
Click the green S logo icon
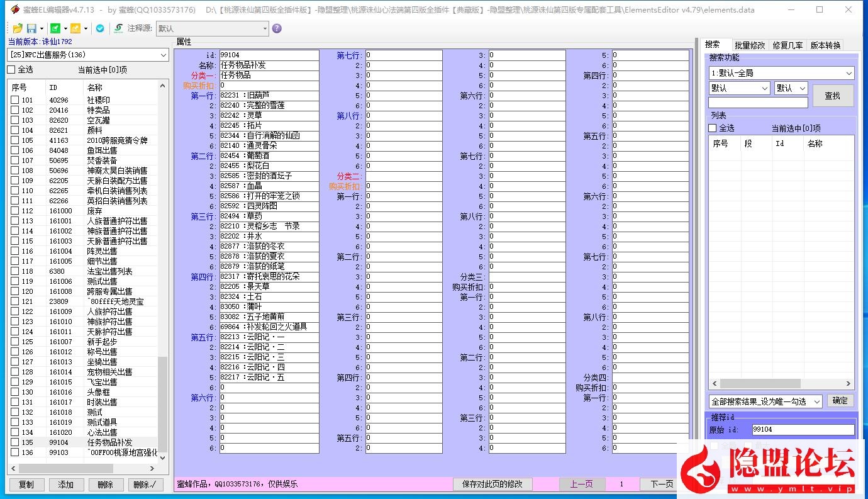pos(118,28)
